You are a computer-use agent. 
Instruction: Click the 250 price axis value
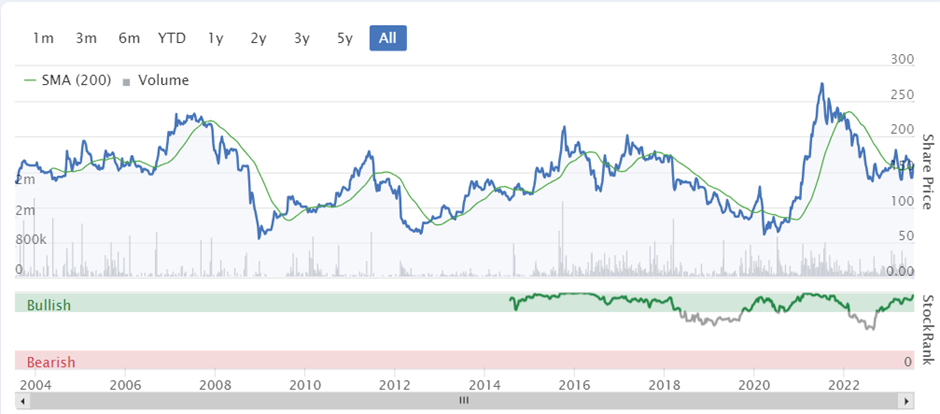click(902, 95)
